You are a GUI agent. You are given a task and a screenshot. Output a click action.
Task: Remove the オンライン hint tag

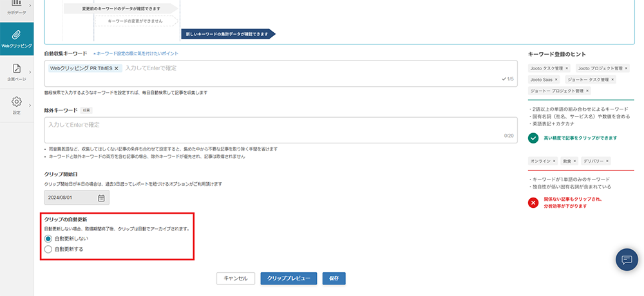pos(554,162)
